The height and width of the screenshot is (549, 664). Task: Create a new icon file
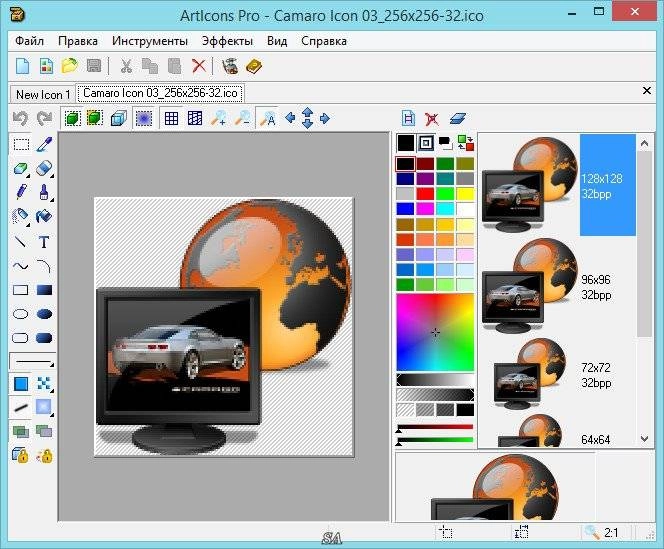click(22, 66)
